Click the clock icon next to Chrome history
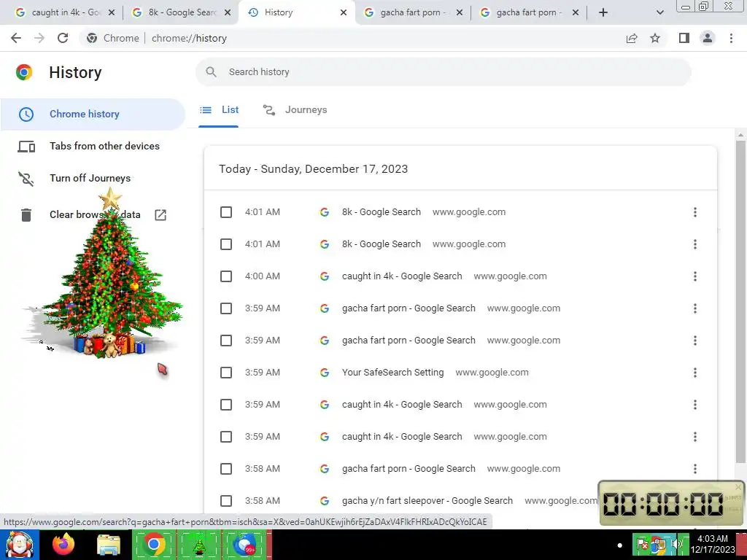 (26, 114)
